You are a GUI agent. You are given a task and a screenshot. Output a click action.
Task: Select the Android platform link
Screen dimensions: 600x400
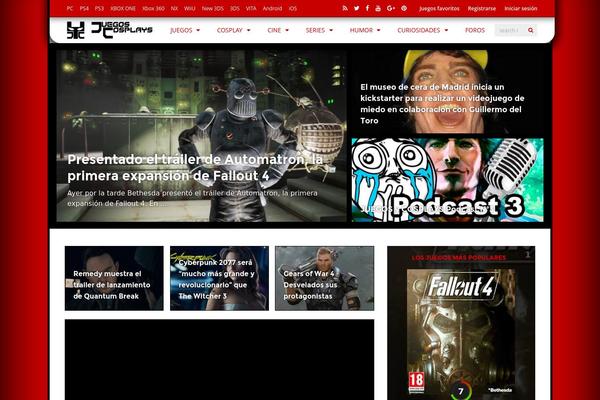point(272,8)
